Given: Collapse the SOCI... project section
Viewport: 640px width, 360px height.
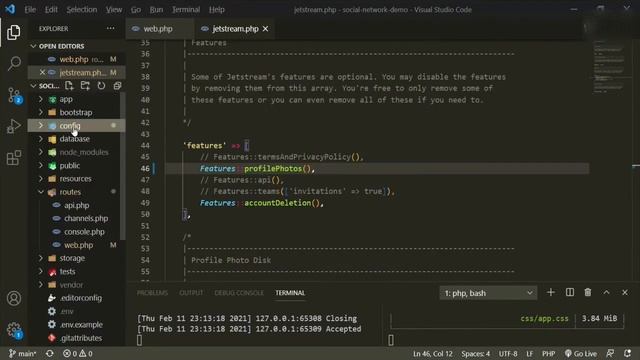Looking at the screenshot, I should [x=33, y=86].
